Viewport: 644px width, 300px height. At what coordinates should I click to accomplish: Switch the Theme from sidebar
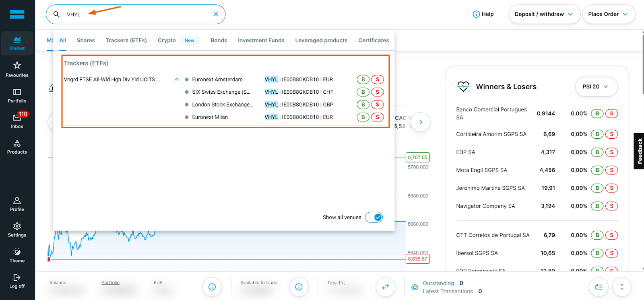click(x=17, y=256)
